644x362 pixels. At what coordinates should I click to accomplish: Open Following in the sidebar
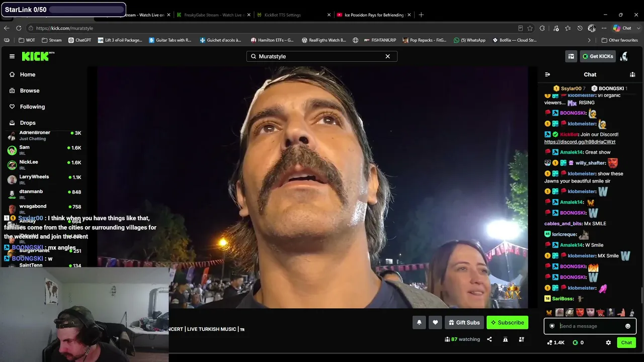tap(32, 107)
